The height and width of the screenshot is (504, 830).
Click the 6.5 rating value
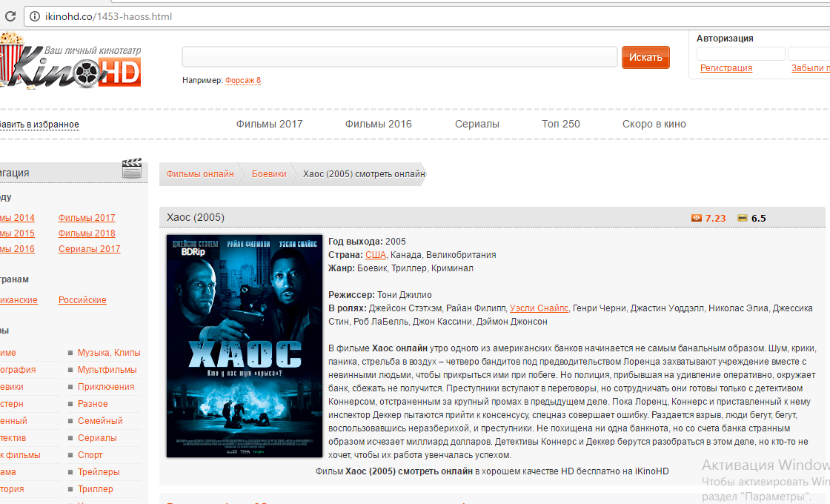[759, 218]
